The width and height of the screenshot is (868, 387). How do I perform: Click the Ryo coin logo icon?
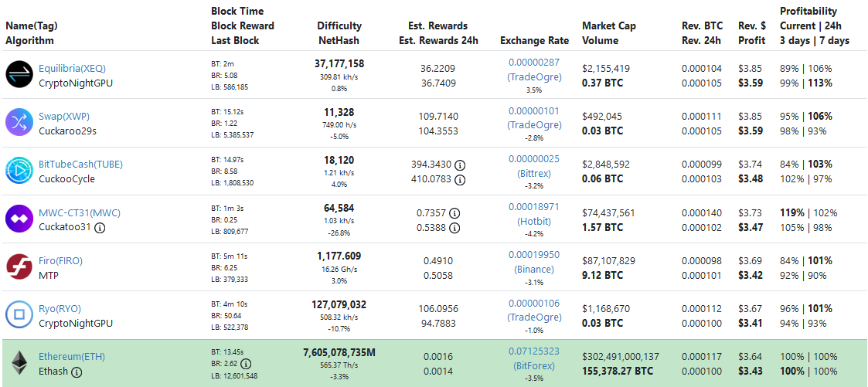coord(20,315)
